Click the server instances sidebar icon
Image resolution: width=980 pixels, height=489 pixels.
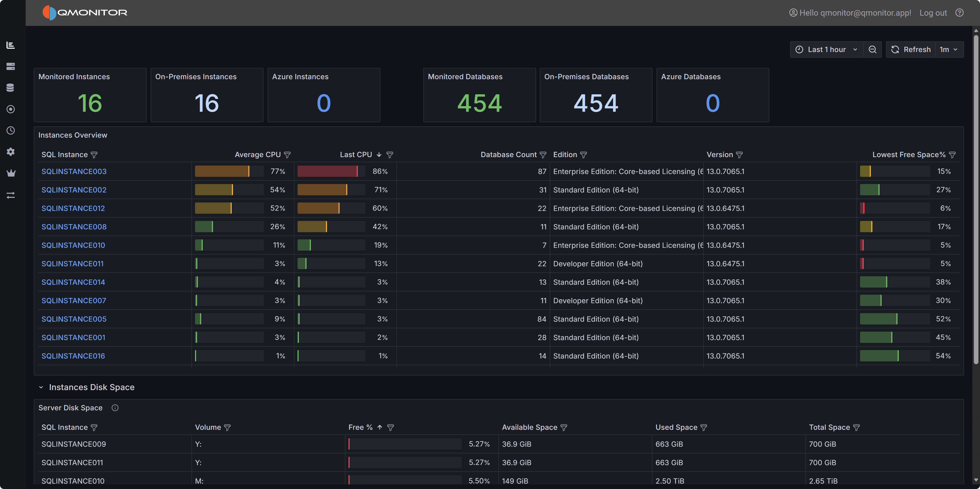(x=11, y=67)
